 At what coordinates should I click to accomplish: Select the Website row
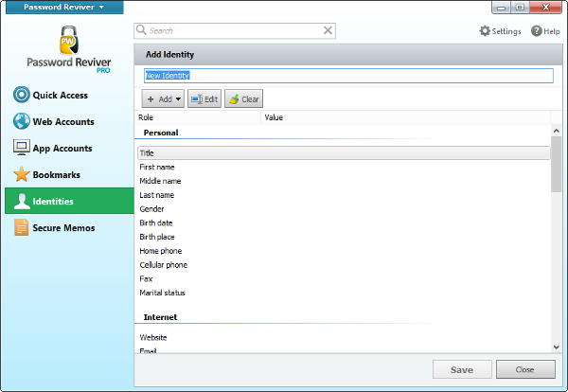tap(344, 337)
